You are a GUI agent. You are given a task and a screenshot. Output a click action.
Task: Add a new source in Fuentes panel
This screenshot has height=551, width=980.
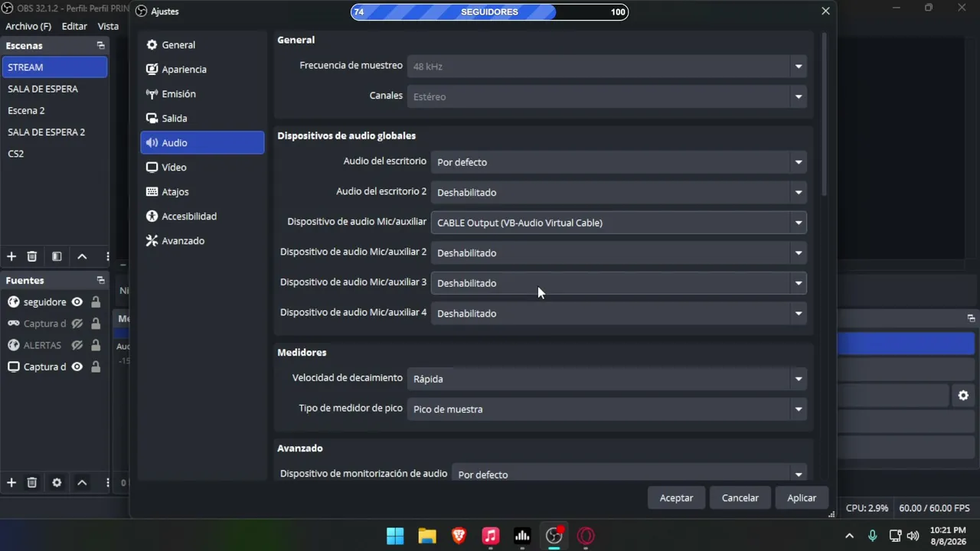click(x=11, y=482)
